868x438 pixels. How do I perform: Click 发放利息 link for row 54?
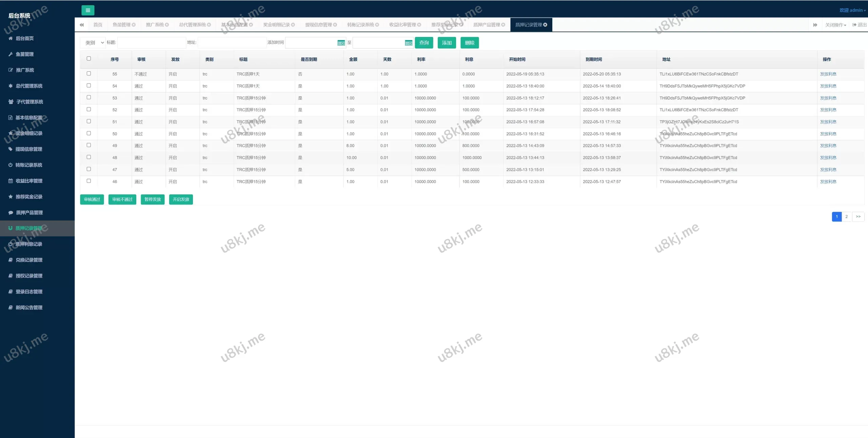828,86
